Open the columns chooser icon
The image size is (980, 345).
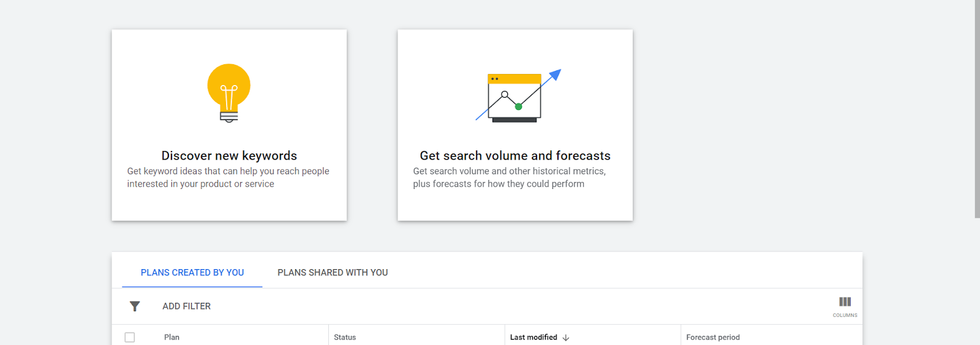845,302
